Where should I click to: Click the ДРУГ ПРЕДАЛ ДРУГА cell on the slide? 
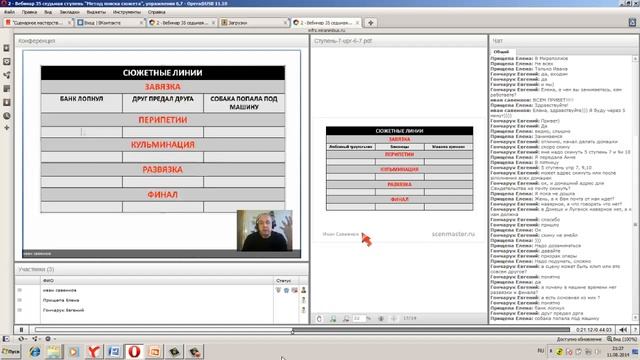coord(163,103)
